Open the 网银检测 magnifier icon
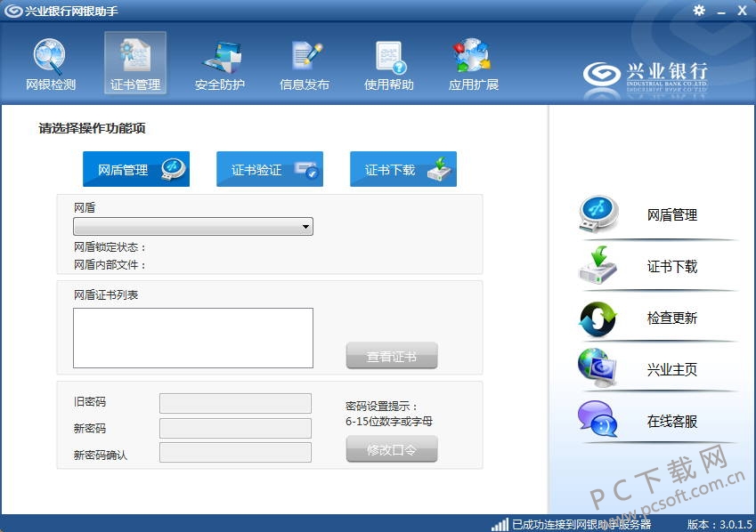The image size is (756, 532). point(49,56)
